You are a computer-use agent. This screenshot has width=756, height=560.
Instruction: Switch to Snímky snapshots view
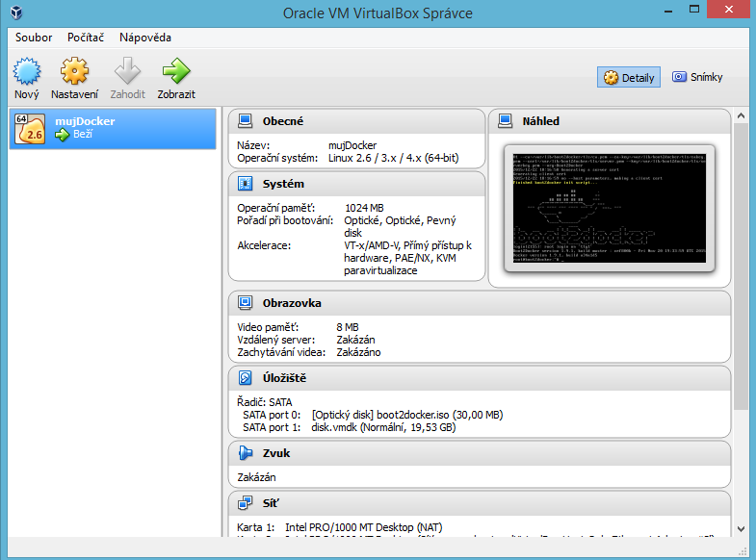coord(697,77)
